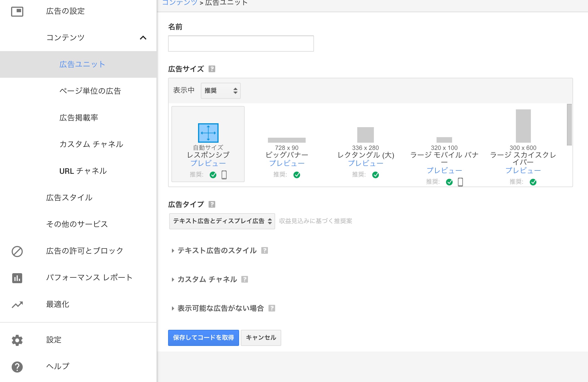This screenshot has width=588, height=382.
Task: Click the 広告の設定 sidebar icon
Action: point(17,11)
